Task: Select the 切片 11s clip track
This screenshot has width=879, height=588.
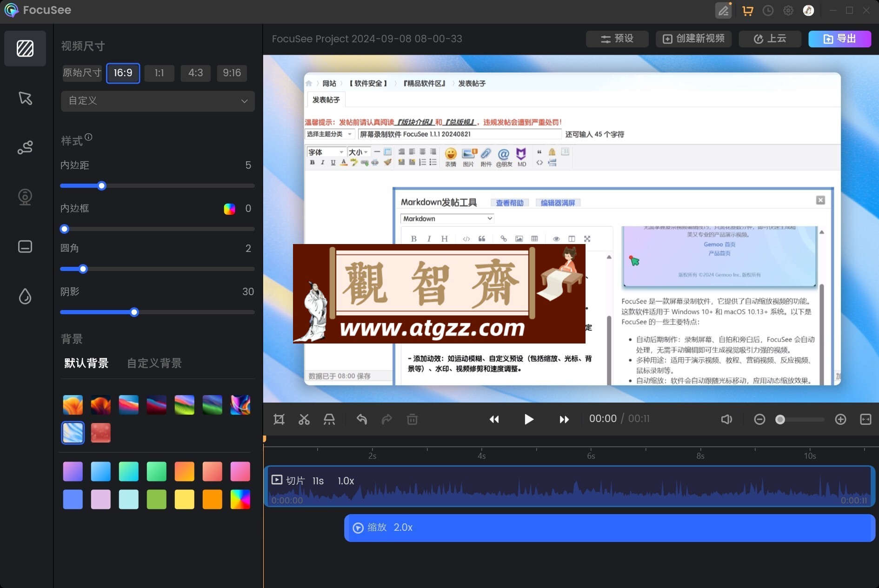Action: click(x=570, y=486)
